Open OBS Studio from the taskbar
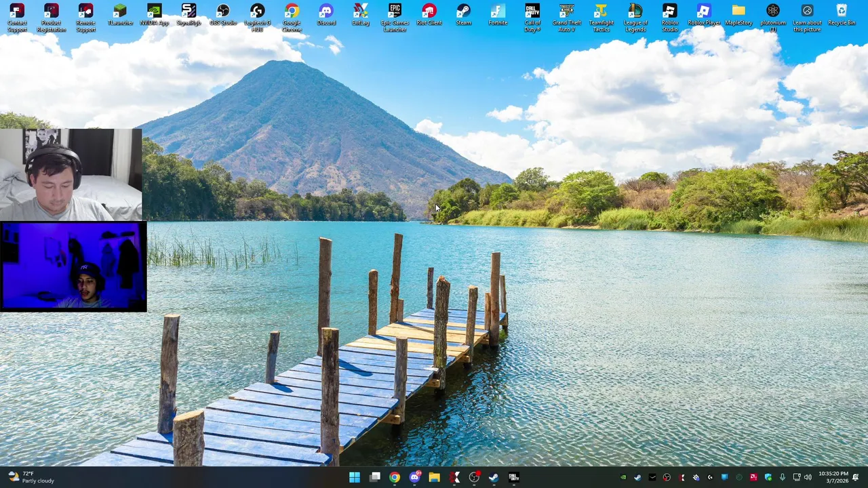Viewport: 868px width, 488px height. pos(474,478)
